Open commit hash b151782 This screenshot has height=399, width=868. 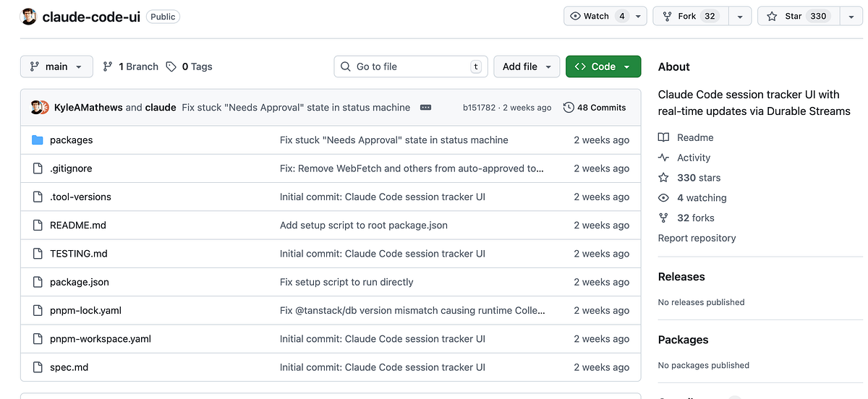pos(480,107)
